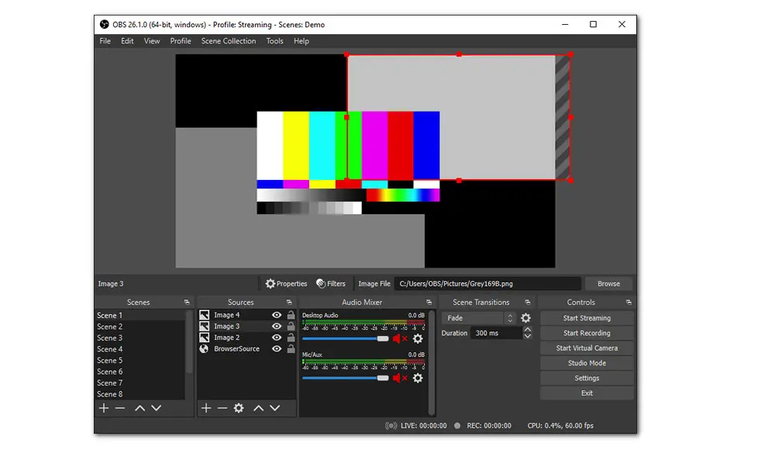Undock the Controls panel
The width and height of the screenshot is (775, 450).
pyautogui.click(x=628, y=302)
